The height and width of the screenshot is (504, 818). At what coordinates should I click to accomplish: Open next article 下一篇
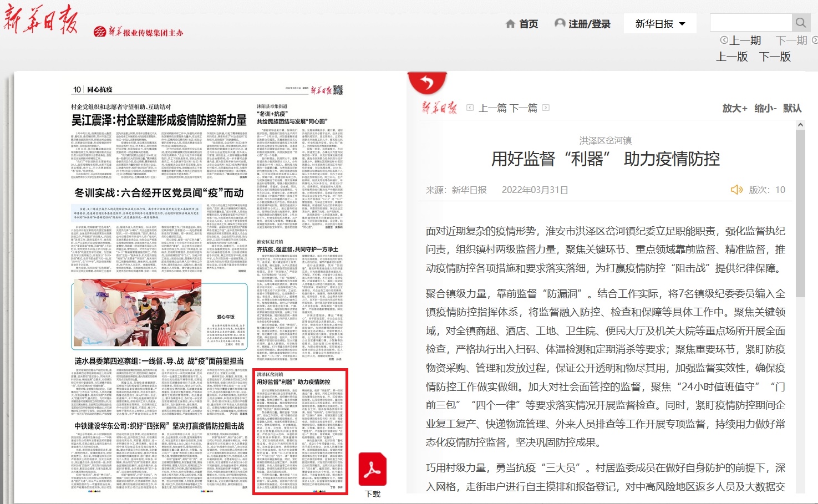524,108
